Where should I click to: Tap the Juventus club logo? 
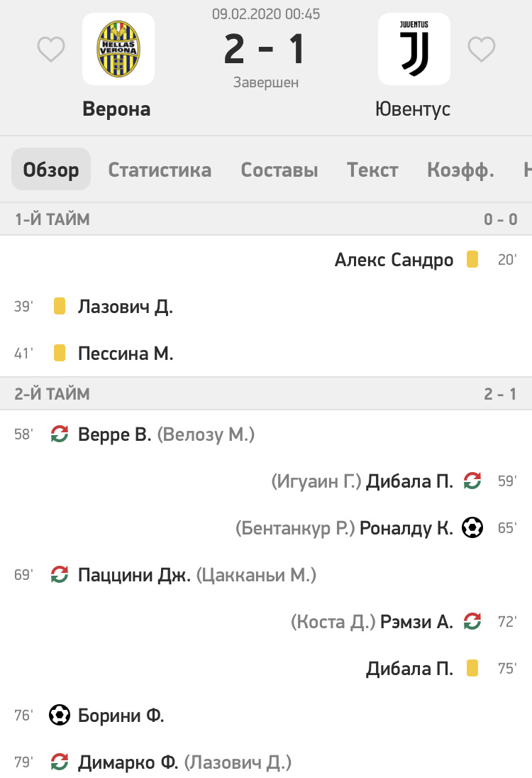pos(414,49)
